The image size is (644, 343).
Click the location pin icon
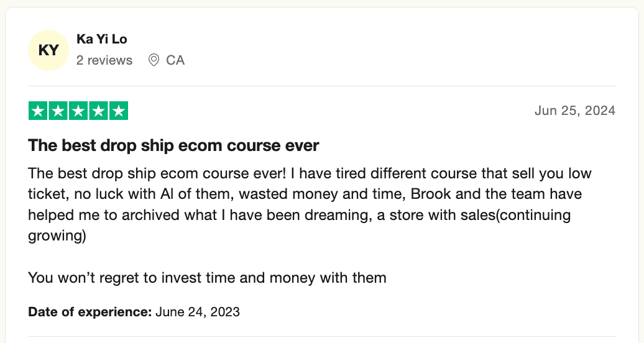[x=154, y=60]
